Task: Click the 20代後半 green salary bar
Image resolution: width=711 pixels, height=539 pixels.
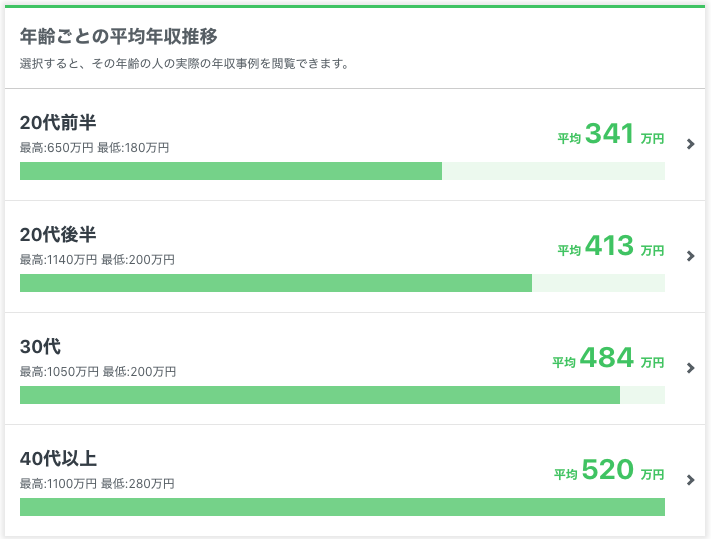Action: pyautogui.click(x=276, y=283)
